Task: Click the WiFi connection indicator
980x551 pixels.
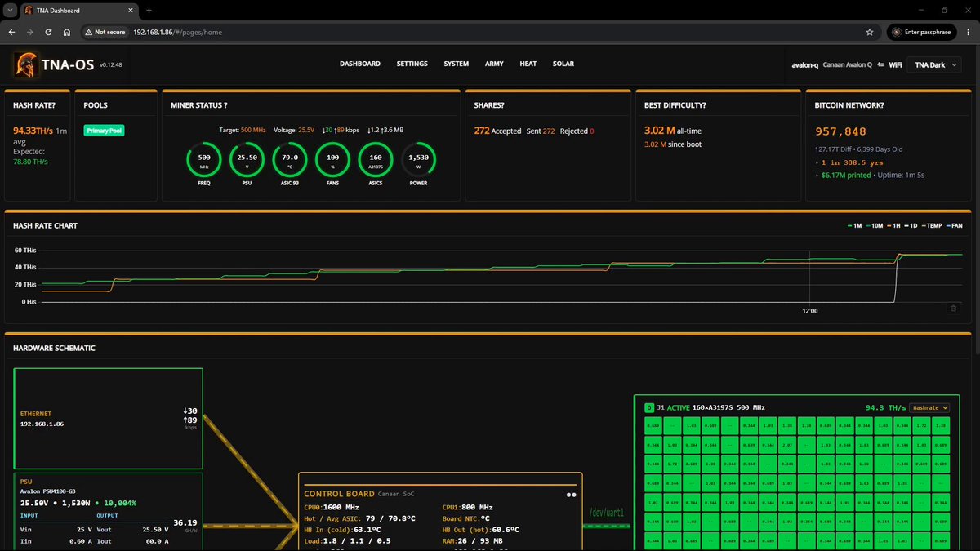Action: (x=896, y=64)
